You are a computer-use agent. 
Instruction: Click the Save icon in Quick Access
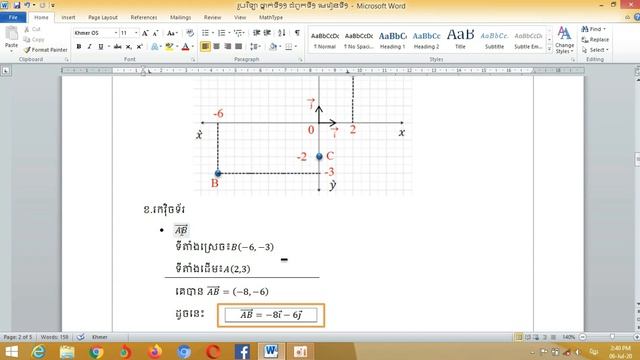pyautogui.click(x=17, y=5)
